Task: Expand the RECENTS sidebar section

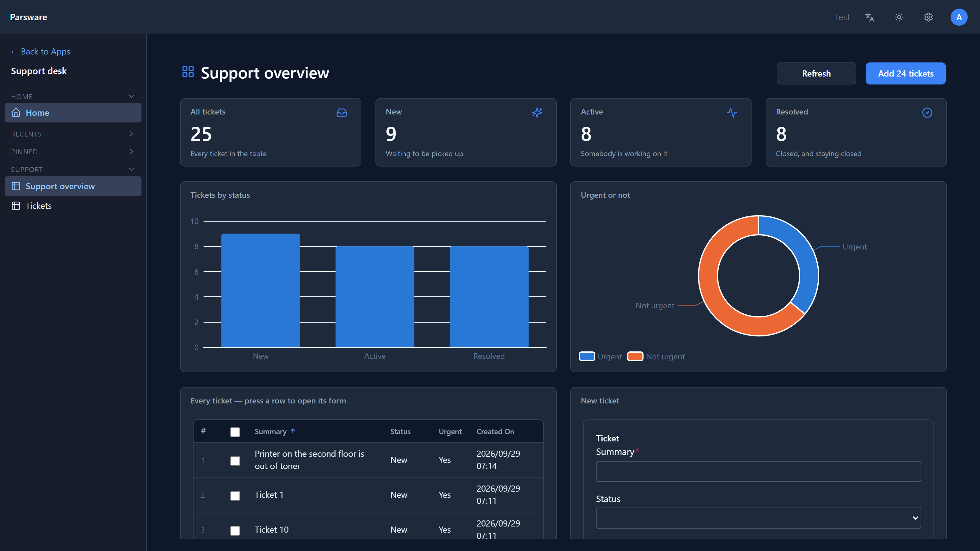Action: click(x=73, y=134)
